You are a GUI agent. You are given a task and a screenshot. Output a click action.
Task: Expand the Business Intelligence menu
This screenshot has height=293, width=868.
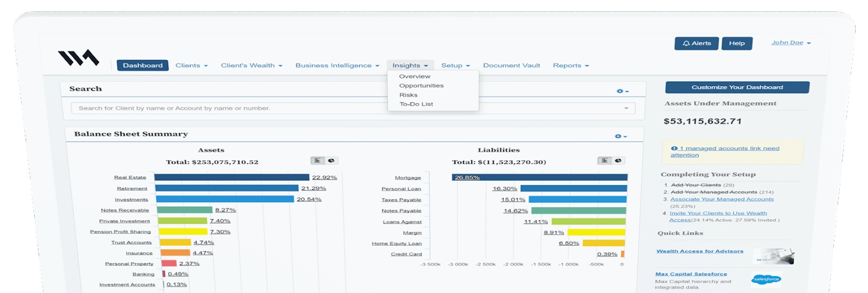point(337,66)
